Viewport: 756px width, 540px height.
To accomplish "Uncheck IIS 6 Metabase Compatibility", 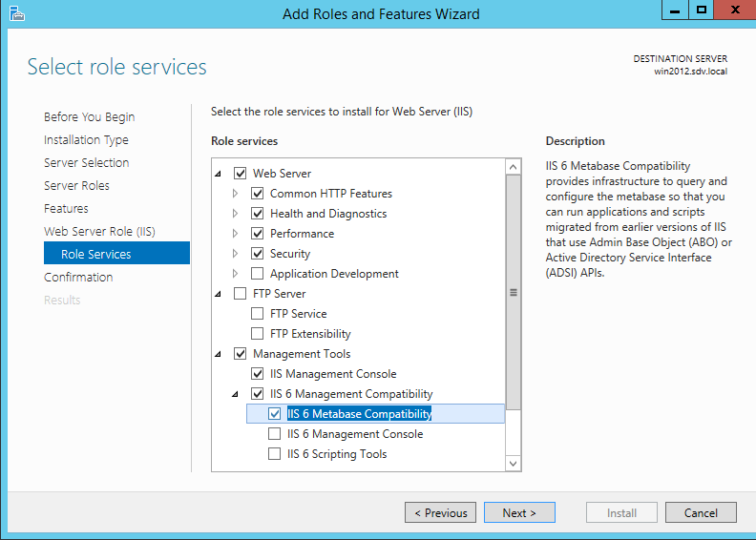I will point(275,414).
